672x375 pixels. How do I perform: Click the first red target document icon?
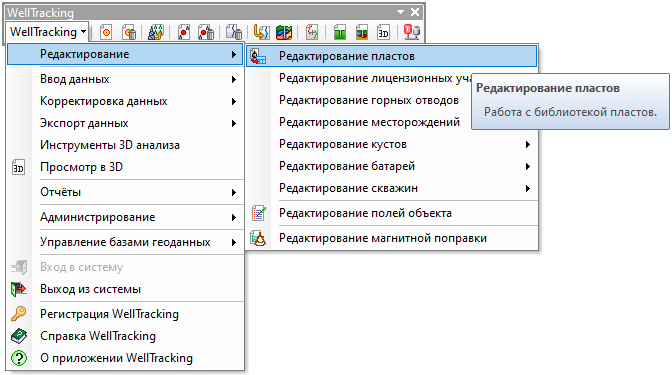pyautogui.click(x=106, y=32)
